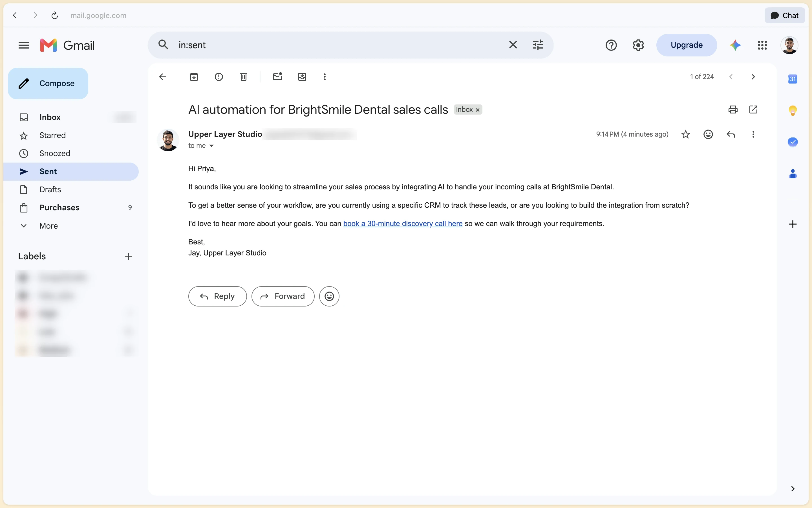Click the search magnifier icon

[x=164, y=45]
